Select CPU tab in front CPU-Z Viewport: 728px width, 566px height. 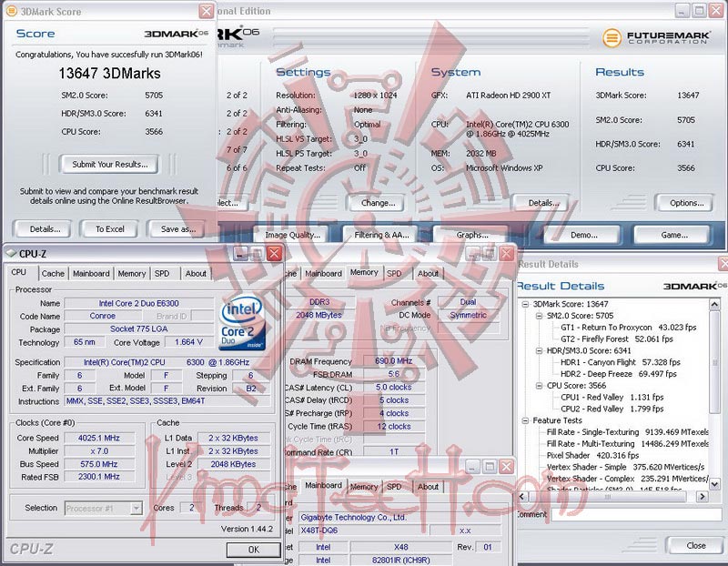[18, 272]
